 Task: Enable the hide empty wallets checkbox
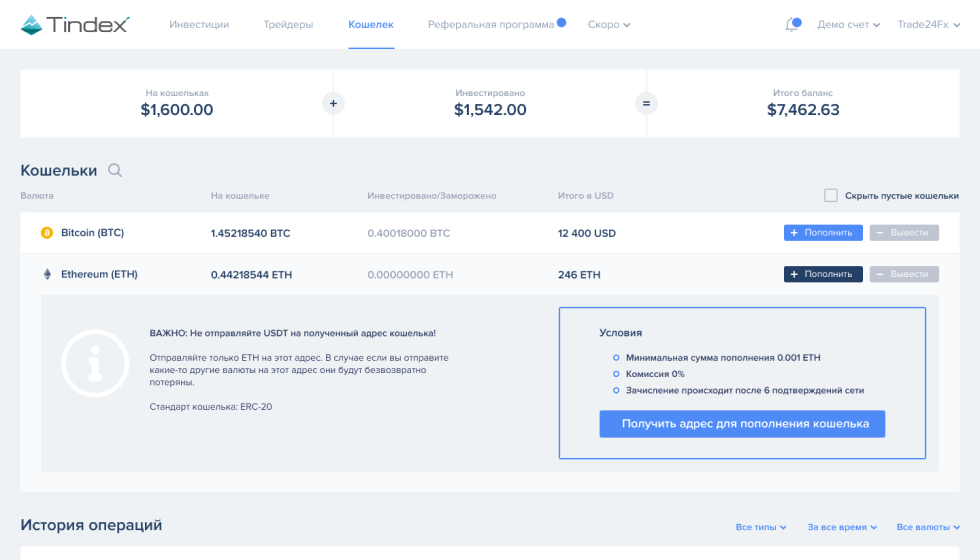tap(831, 196)
